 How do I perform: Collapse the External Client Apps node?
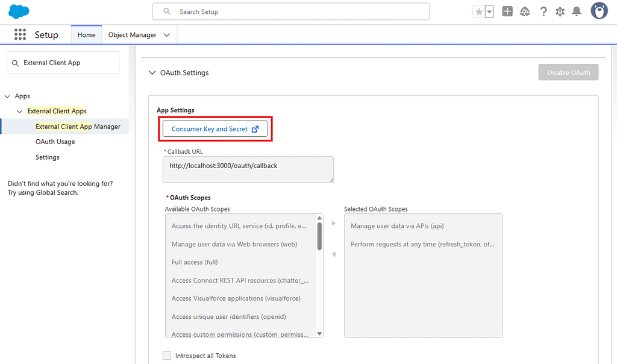tap(19, 111)
